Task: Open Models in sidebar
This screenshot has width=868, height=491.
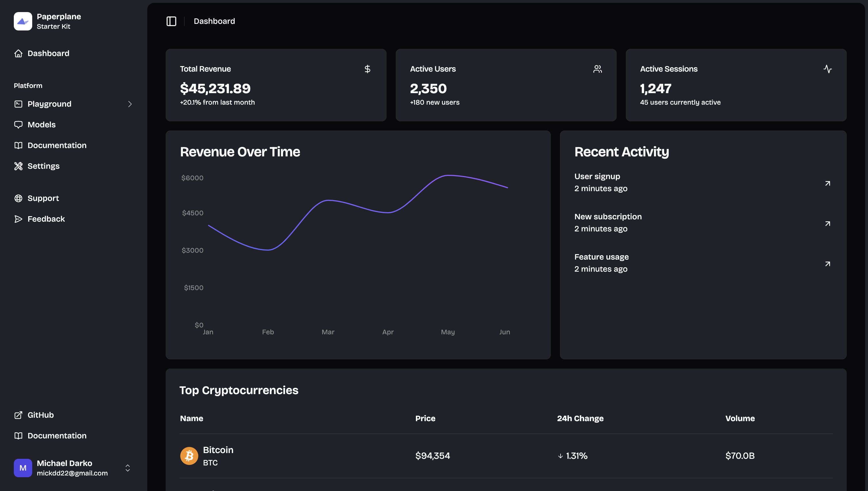Action: tap(41, 124)
